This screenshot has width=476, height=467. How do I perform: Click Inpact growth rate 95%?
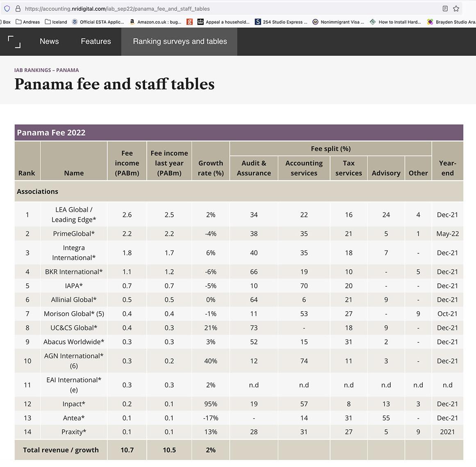click(x=211, y=404)
